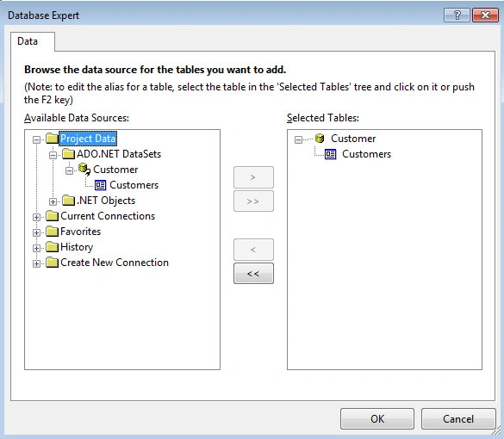Image resolution: width=504 pixels, height=439 pixels.
Task: Click the .NET Objects folder icon
Action: pos(68,201)
